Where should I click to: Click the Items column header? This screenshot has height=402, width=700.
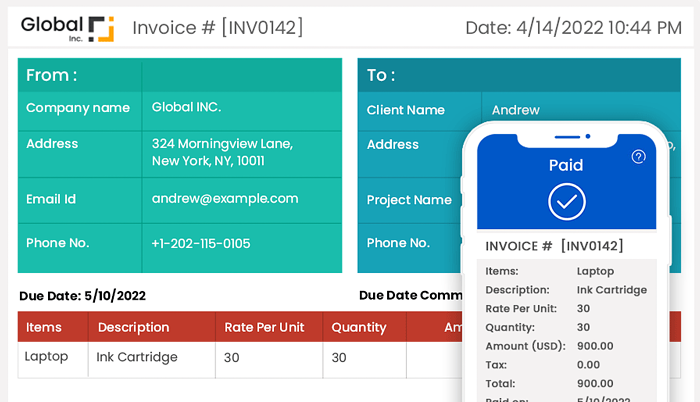(44, 327)
